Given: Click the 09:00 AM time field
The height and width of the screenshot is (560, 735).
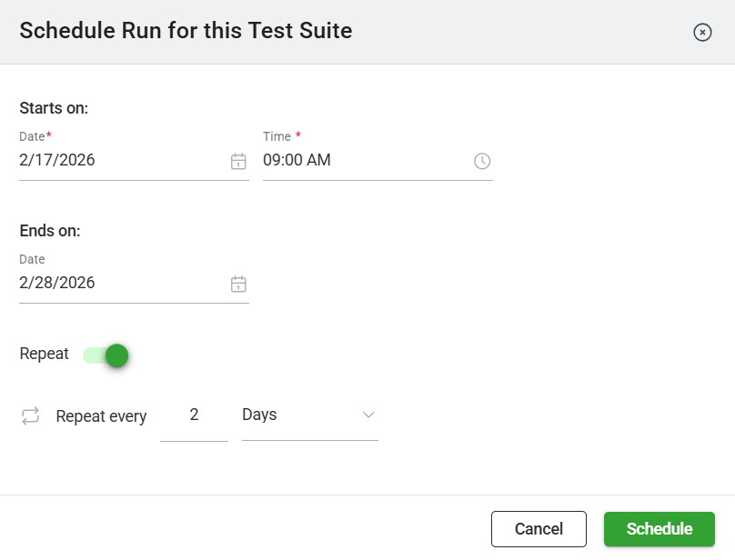Looking at the screenshot, I should click(364, 161).
